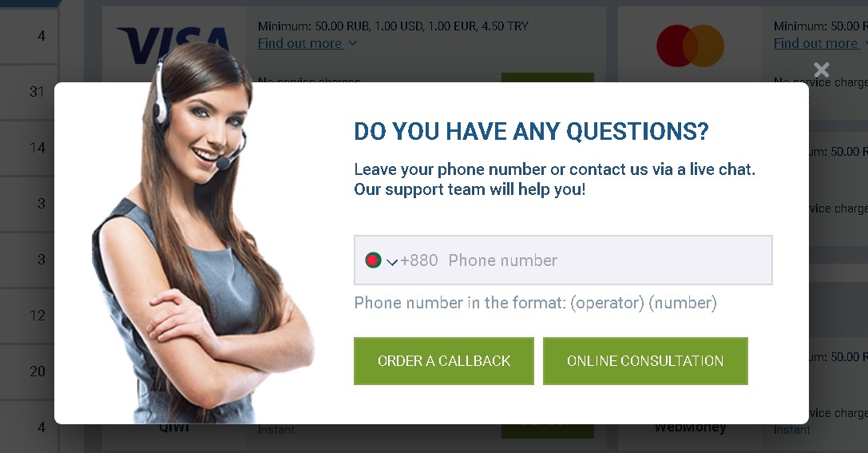Click the +880 country code
Screen dimensions: 868x453
419,260
